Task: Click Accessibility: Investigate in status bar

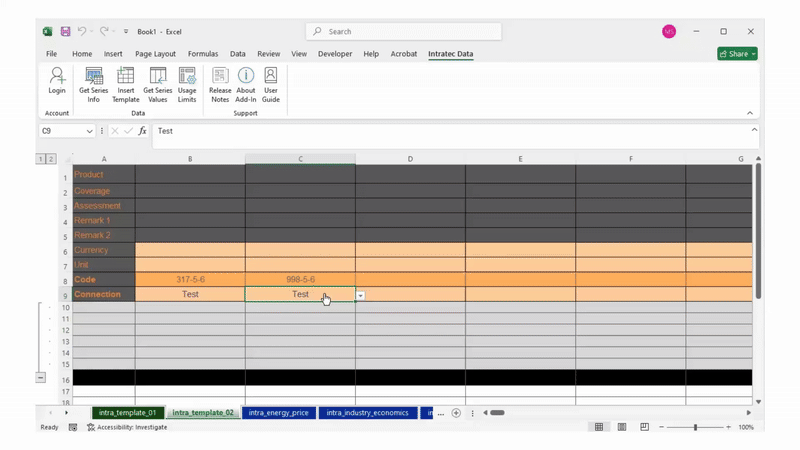Action: [x=127, y=427]
